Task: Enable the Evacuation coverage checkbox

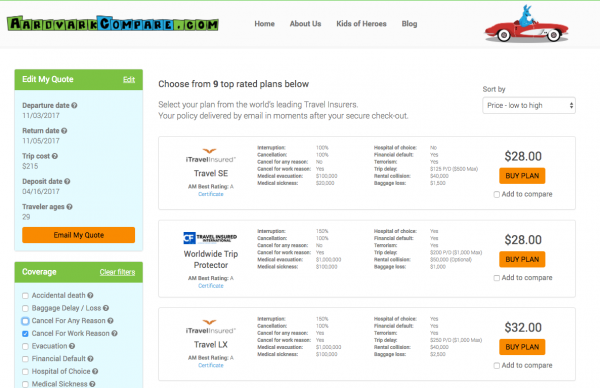Action: [25, 346]
